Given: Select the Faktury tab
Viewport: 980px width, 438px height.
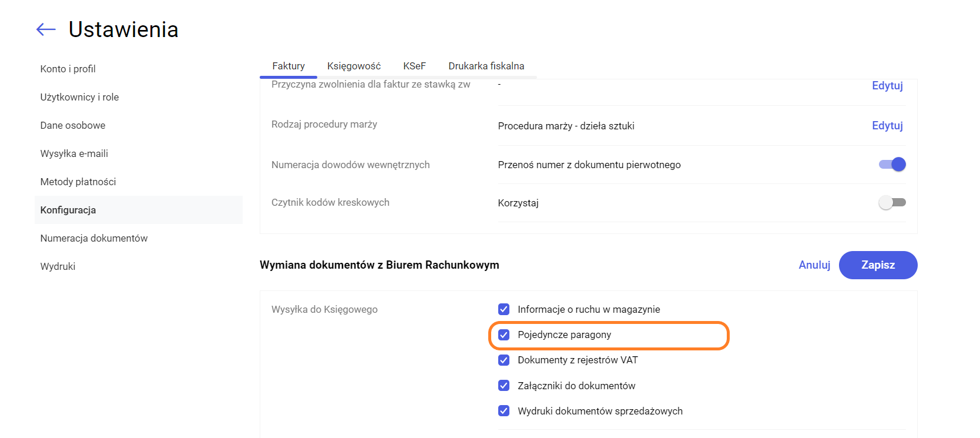Looking at the screenshot, I should coord(288,66).
